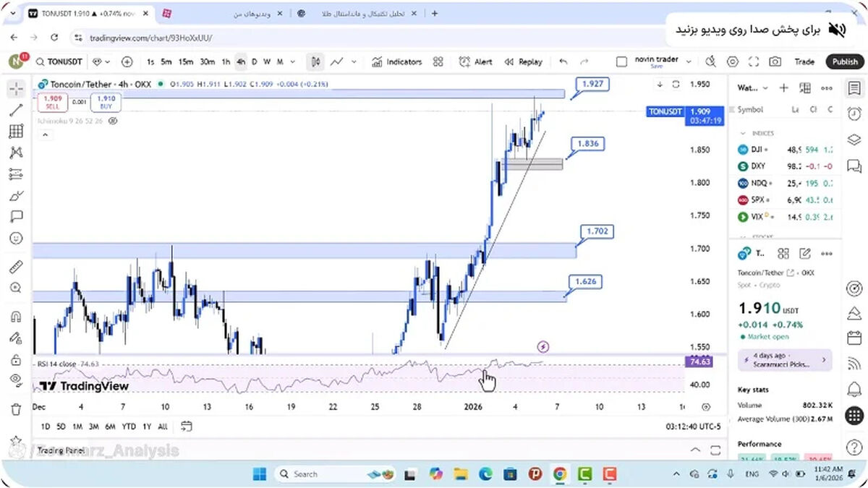Toggle lock all drawings

tap(16, 359)
